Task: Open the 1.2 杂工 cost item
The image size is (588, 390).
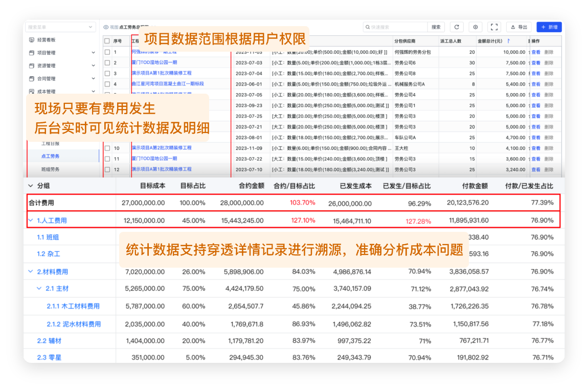Action: tap(49, 254)
